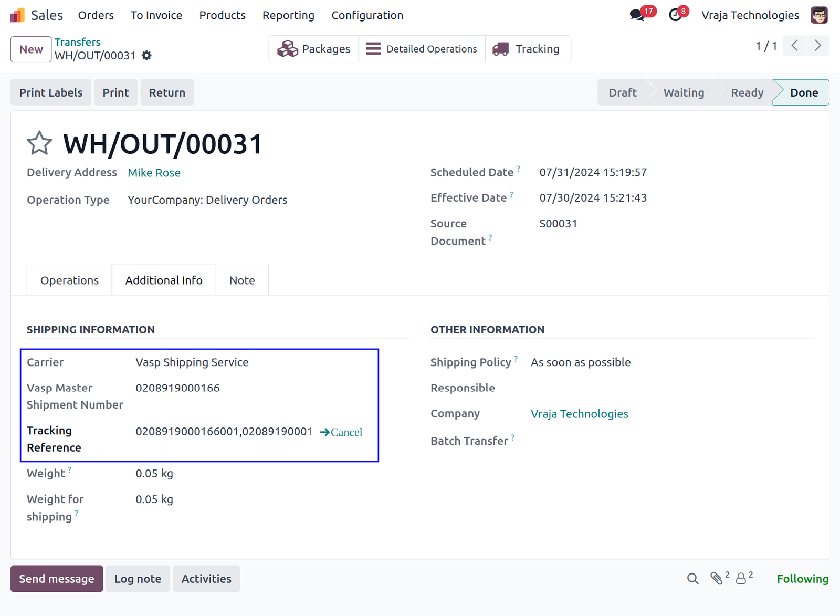Image resolution: width=840 pixels, height=616 pixels.
Task: Toggle the Following subscription status
Action: tap(802, 579)
